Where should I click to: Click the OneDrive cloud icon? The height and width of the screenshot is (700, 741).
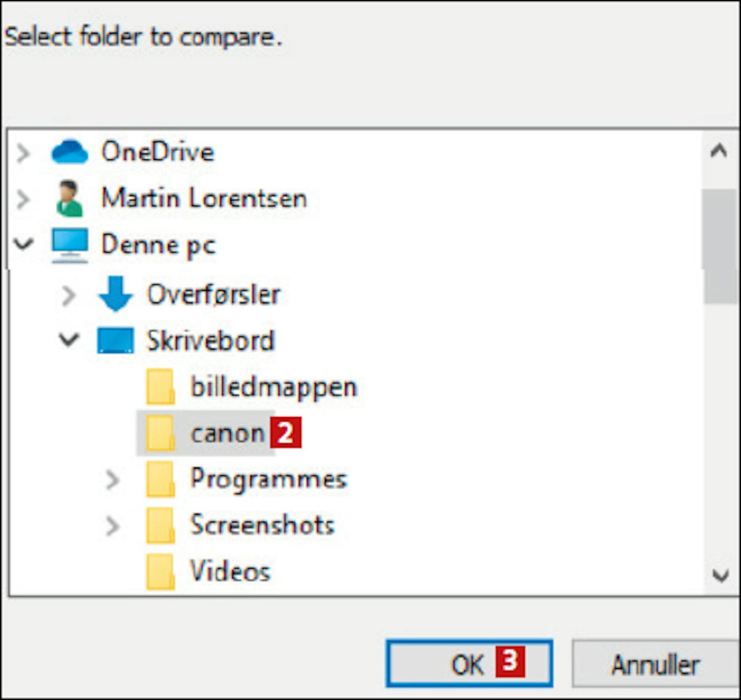tap(70, 151)
